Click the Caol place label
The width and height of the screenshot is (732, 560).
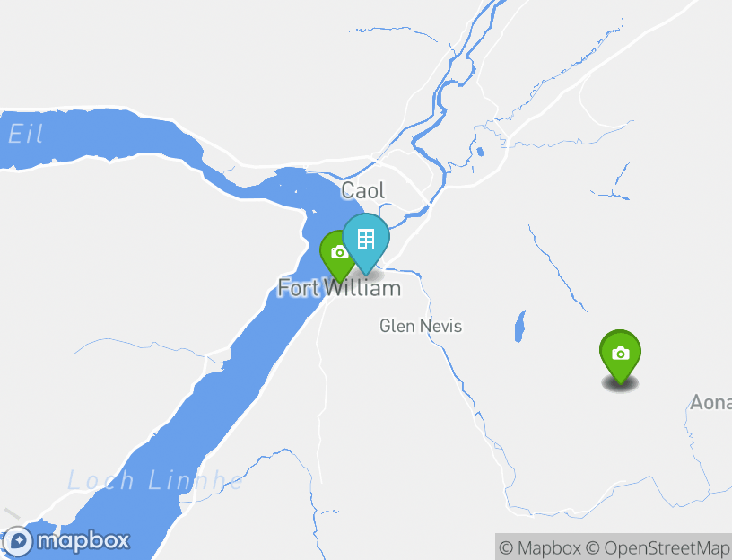pos(362,190)
